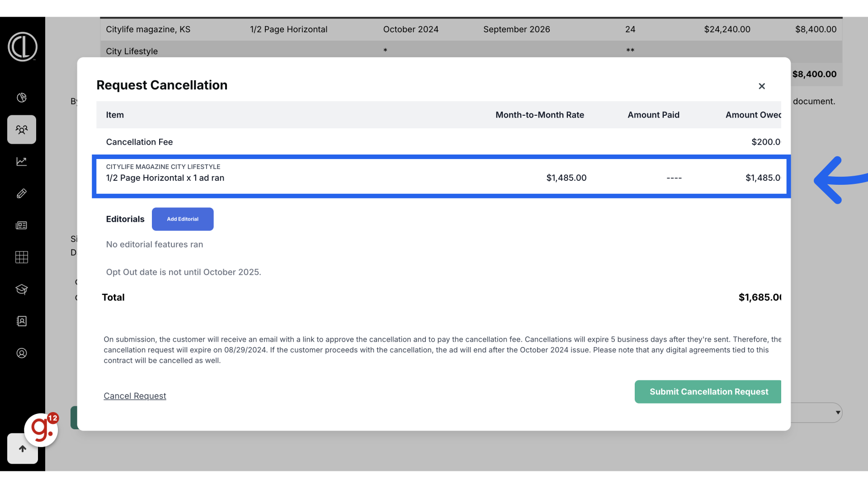Image resolution: width=868 pixels, height=488 pixels.
Task: Select the Cancellation Fee row label
Action: pos(139,142)
